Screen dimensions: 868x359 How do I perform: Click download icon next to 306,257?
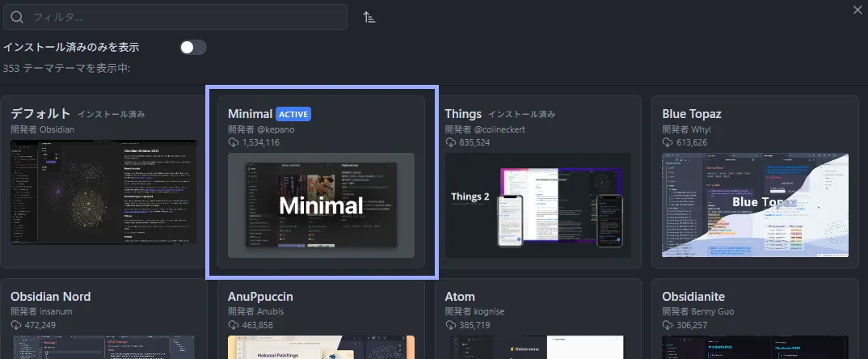click(667, 325)
